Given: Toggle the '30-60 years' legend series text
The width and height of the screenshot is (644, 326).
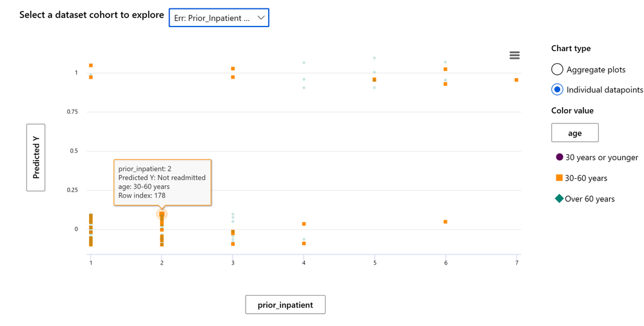Looking at the screenshot, I should (586, 178).
